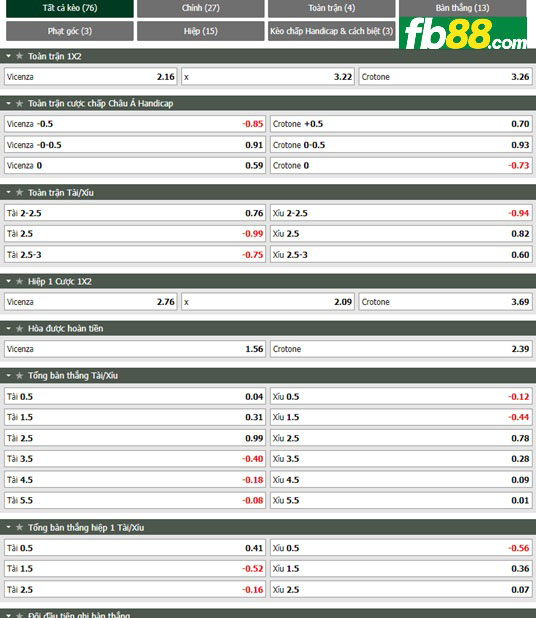Pick first-half Xỉu 1.5 at 0.36
The height and width of the screenshot is (618, 536).
coord(401,569)
